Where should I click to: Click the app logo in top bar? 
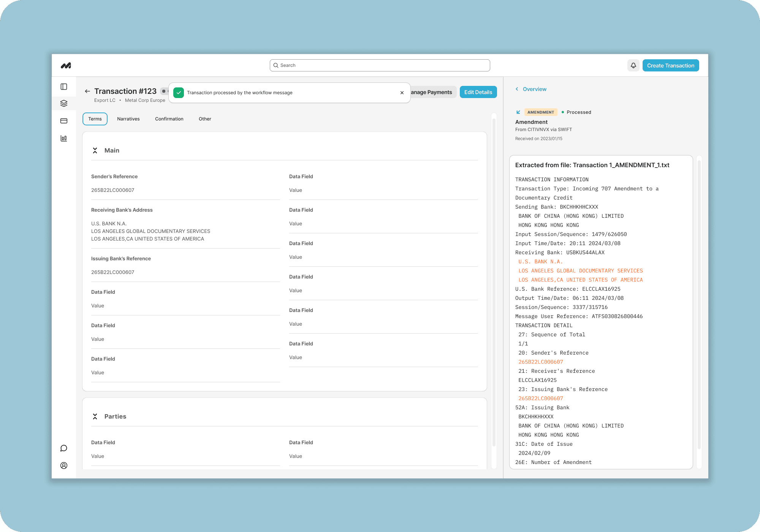tap(66, 65)
